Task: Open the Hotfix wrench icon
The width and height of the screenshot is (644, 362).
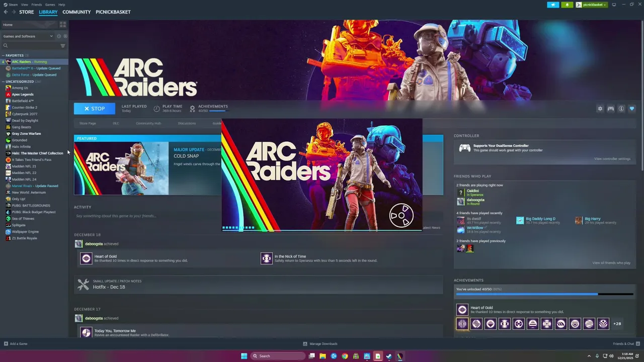Action: coord(83,285)
